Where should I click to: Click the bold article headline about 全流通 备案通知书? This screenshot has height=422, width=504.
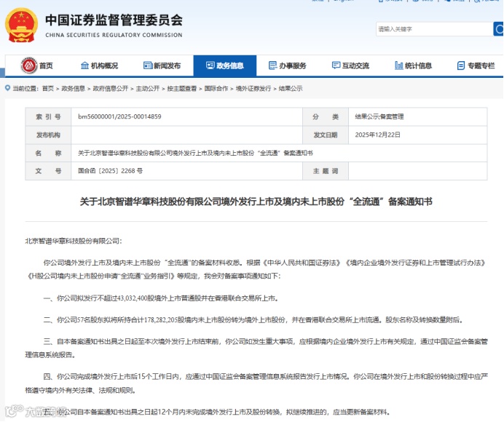(256, 202)
